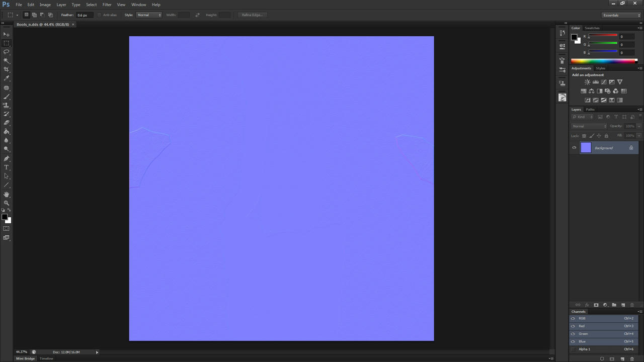This screenshot has height=362, width=644.
Task: Open the Timeline tab
Action: click(46, 358)
